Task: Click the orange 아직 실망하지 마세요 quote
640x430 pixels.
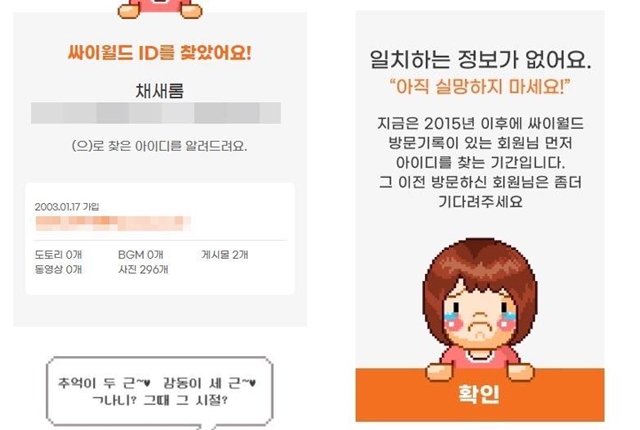Action: click(480, 87)
